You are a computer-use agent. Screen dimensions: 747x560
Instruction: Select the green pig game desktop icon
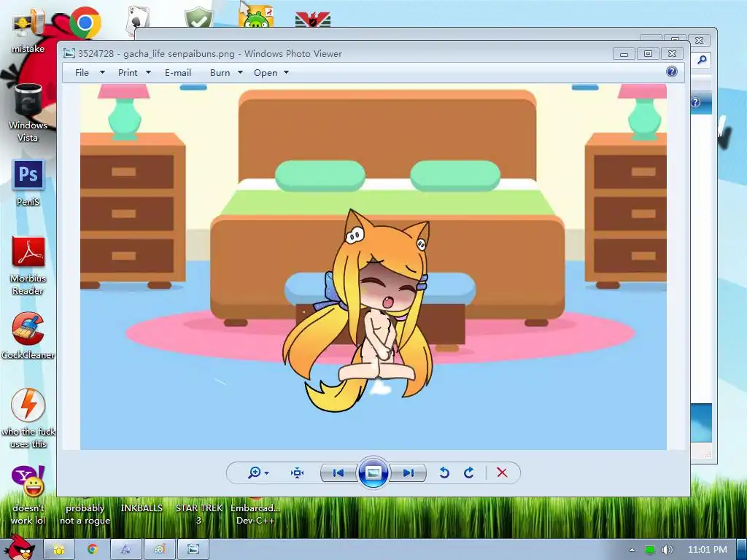pyautogui.click(x=256, y=17)
